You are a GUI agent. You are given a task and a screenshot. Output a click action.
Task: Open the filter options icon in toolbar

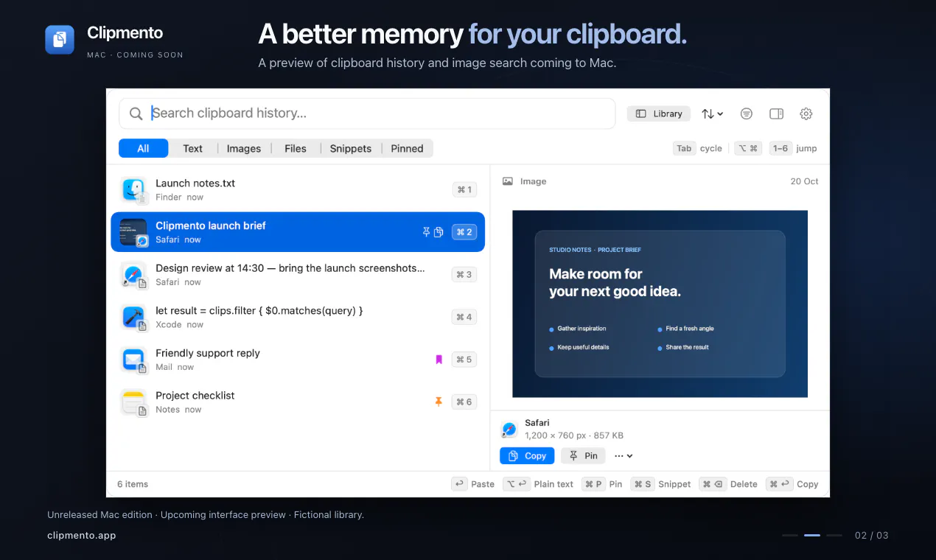pyautogui.click(x=747, y=113)
